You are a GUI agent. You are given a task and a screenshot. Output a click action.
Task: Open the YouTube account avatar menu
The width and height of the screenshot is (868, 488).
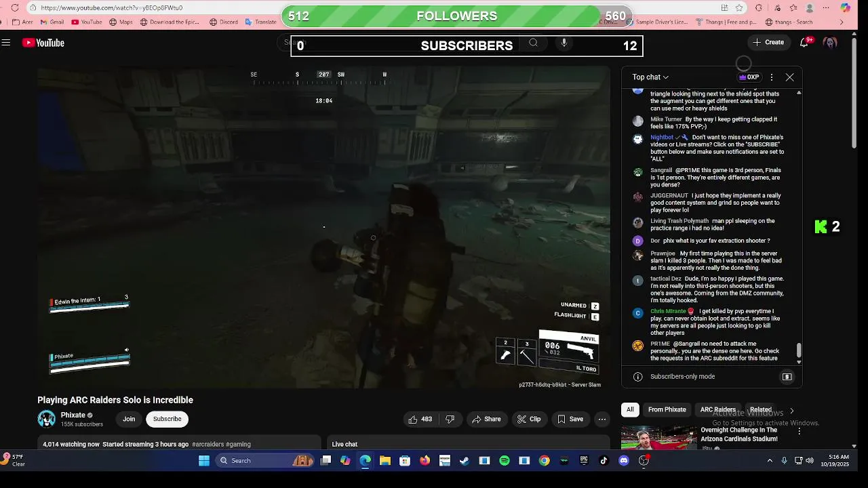830,43
